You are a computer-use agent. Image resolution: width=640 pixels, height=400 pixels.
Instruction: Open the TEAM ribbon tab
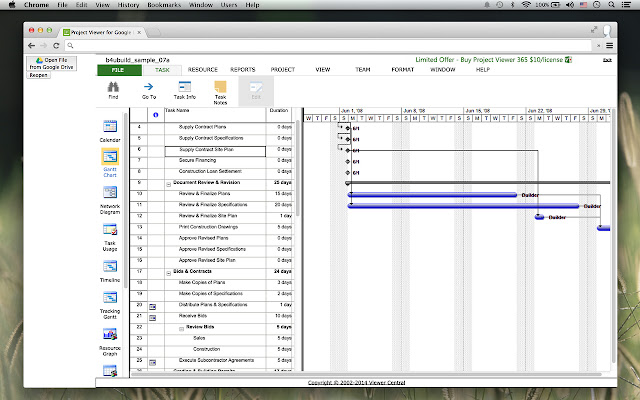coord(362,70)
